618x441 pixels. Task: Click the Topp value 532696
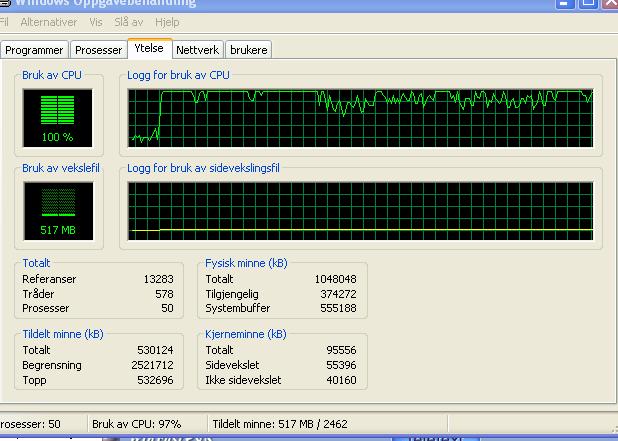[155, 380]
